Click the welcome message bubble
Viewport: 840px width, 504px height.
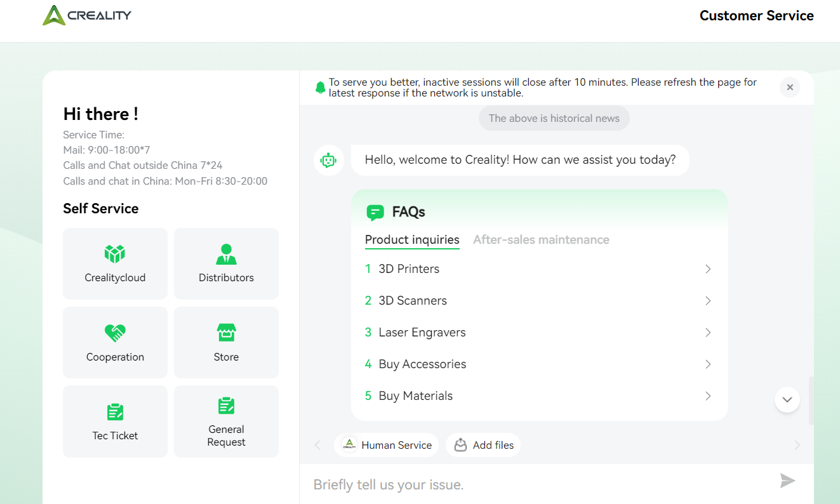pyautogui.click(x=520, y=160)
